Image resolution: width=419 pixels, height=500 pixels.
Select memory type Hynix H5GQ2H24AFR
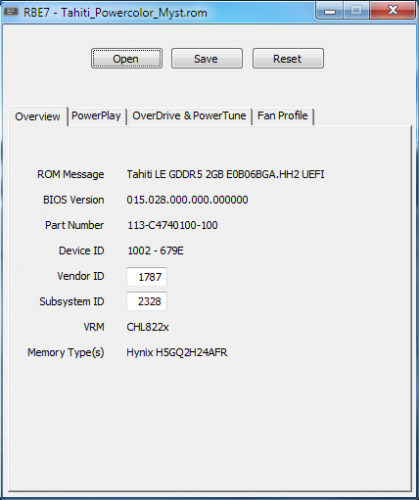click(x=177, y=352)
